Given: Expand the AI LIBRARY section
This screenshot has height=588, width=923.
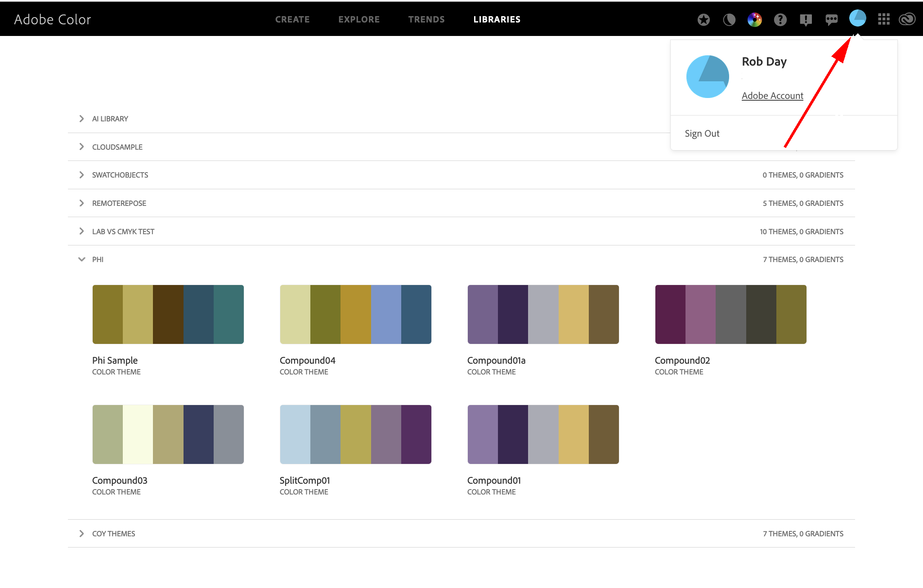Looking at the screenshot, I should (80, 118).
